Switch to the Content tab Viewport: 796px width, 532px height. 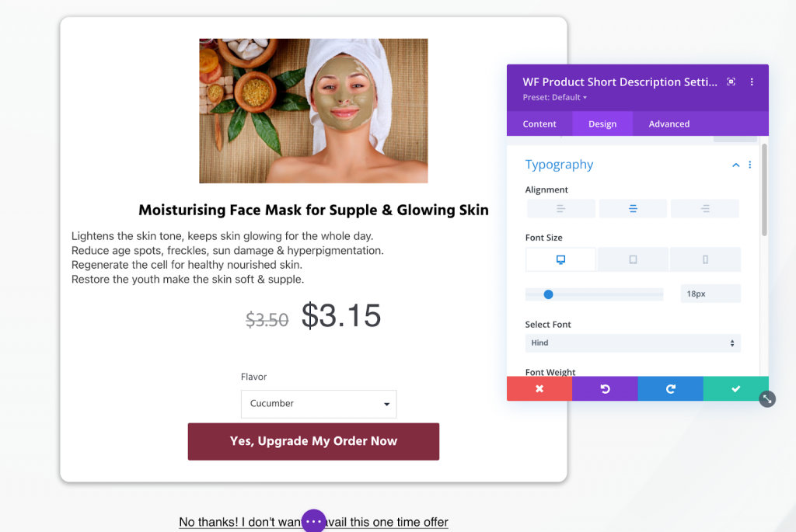click(x=539, y=123)
